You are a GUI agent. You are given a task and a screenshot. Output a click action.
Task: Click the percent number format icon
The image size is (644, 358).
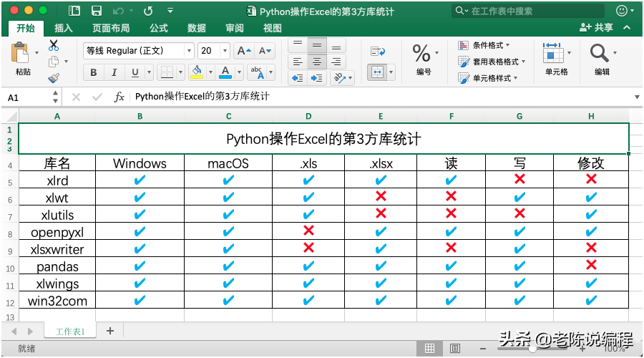pyautogui.click(x=421, y=53)
